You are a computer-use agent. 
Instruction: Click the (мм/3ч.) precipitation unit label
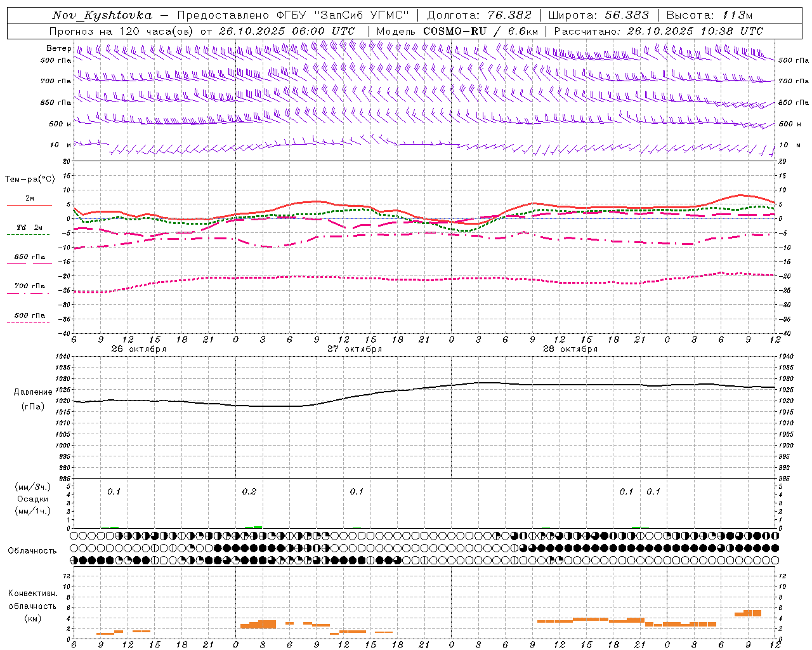pos(33,487)
